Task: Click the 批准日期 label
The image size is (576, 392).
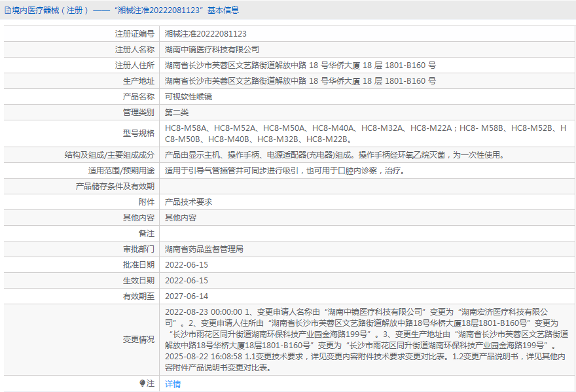Action: pyautogui.click(x=139, y=265)
